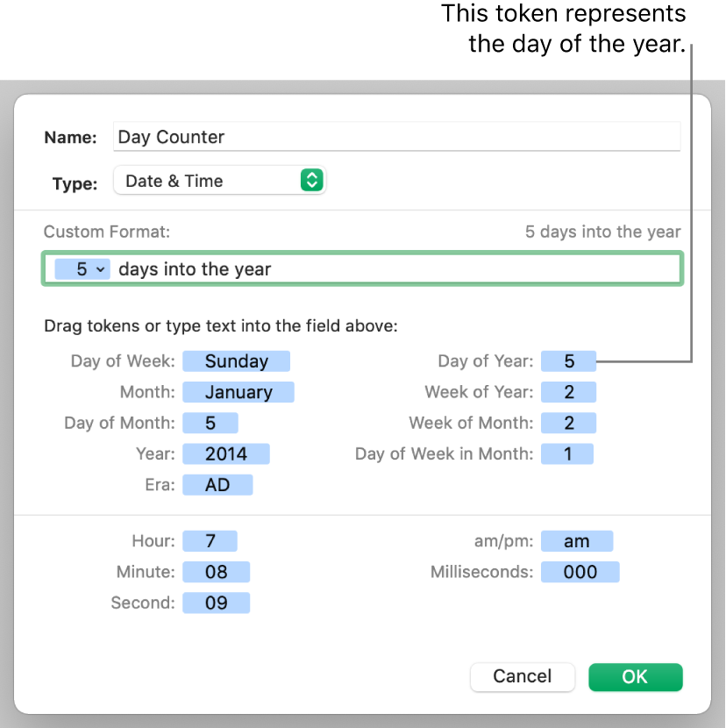Click Cancel to dismiss the dialog

[523, 676]
